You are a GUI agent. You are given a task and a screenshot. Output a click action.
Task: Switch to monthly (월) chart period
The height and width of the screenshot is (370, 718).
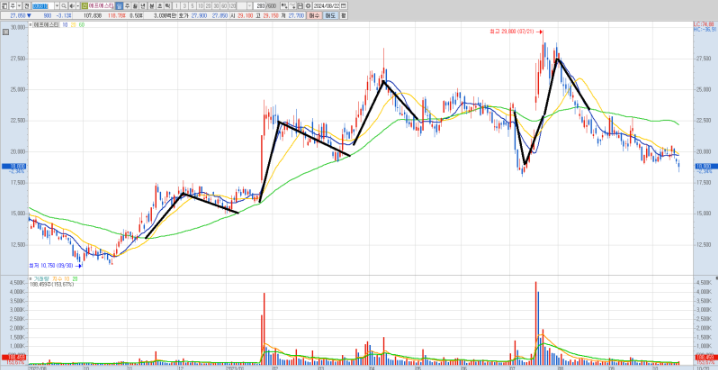click(x=135, y=6)
